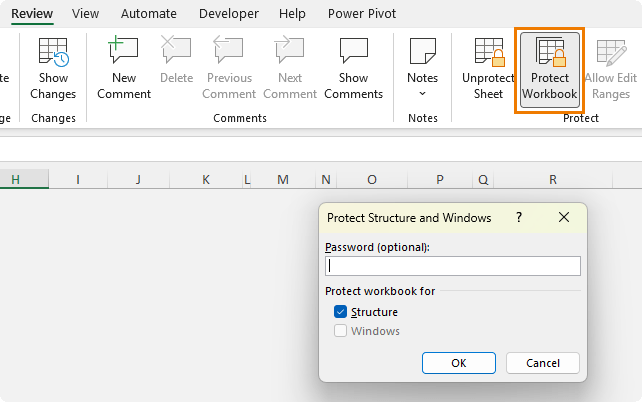This screenshot has height=402, width=642.
Task: Click the Protect Workbook button
Action: coord(549,70)
